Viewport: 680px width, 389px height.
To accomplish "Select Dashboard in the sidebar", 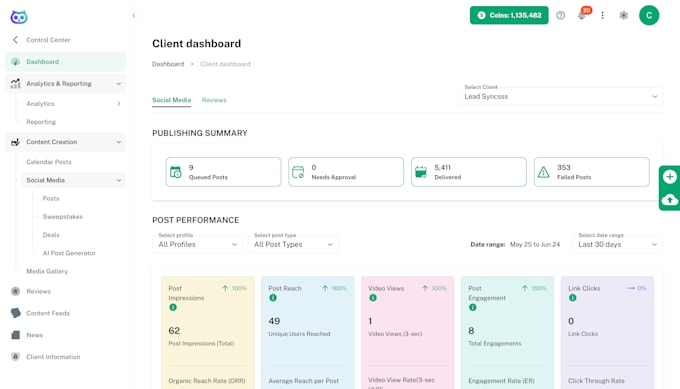I will [65, 62].
